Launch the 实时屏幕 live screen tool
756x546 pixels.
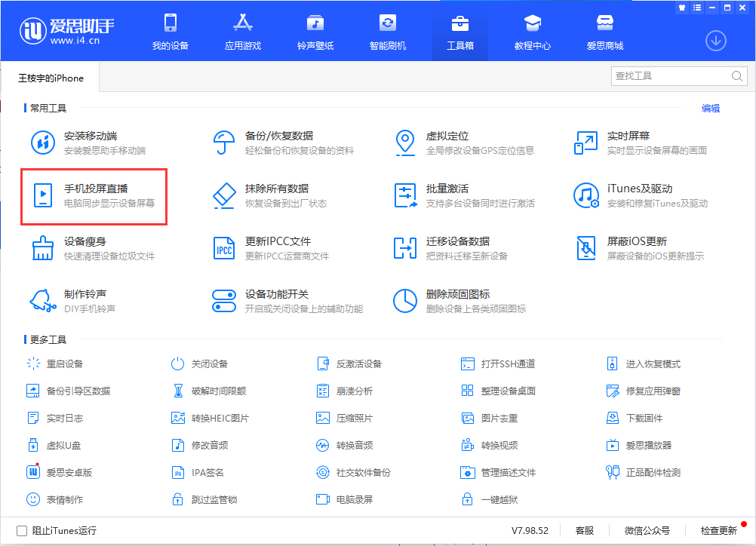[626, 143]
